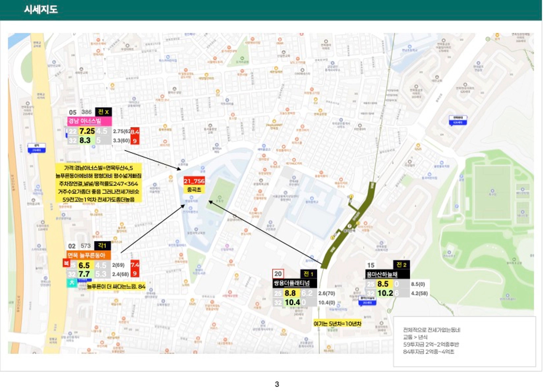
Task: Click the 2.4(68) gap value
Action: tap(120, 274)
